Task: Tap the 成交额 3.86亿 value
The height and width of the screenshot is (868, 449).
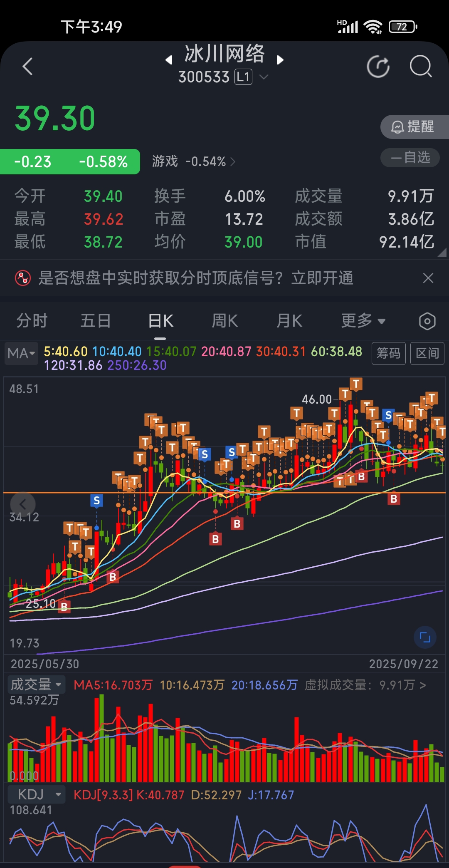Action: [x=411, y=219]
